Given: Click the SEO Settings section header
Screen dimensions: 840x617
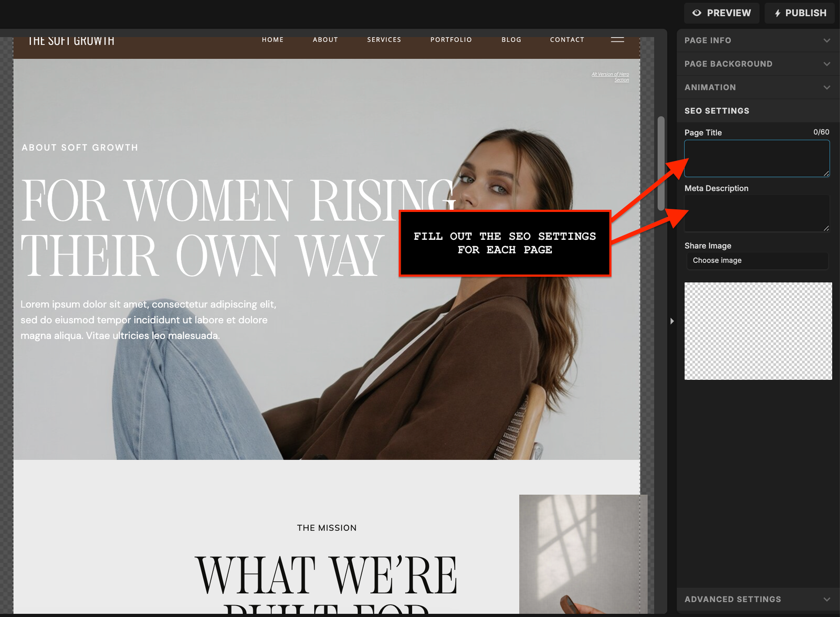Looking at the screenshot, I should click(757, 111).
